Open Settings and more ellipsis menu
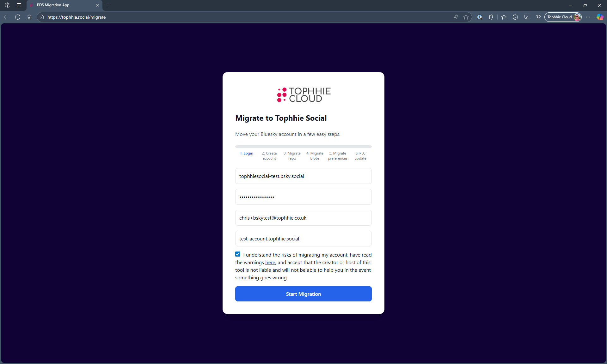607x364 pixels. tap(588, 17)
